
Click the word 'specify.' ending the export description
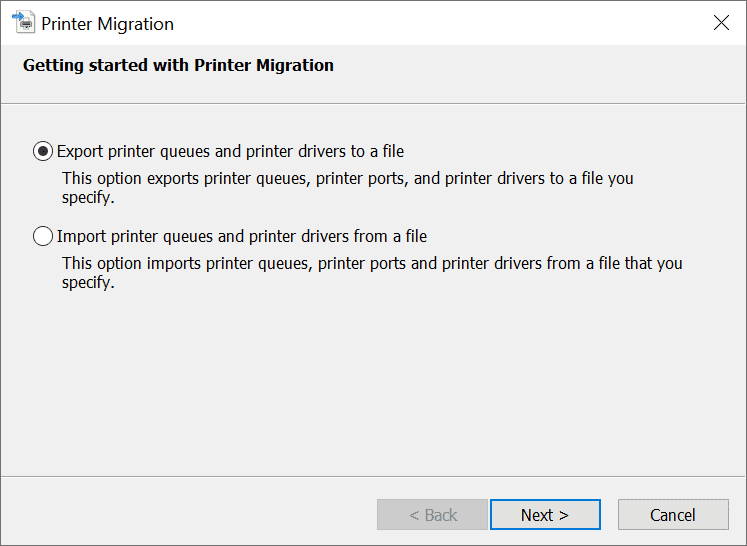pyautogui.click(x=89, y=197)
